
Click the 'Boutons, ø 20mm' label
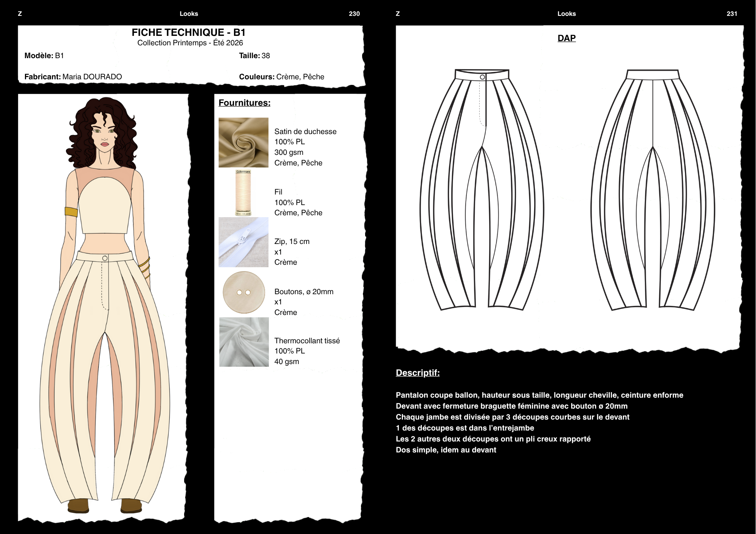point(304,292)
